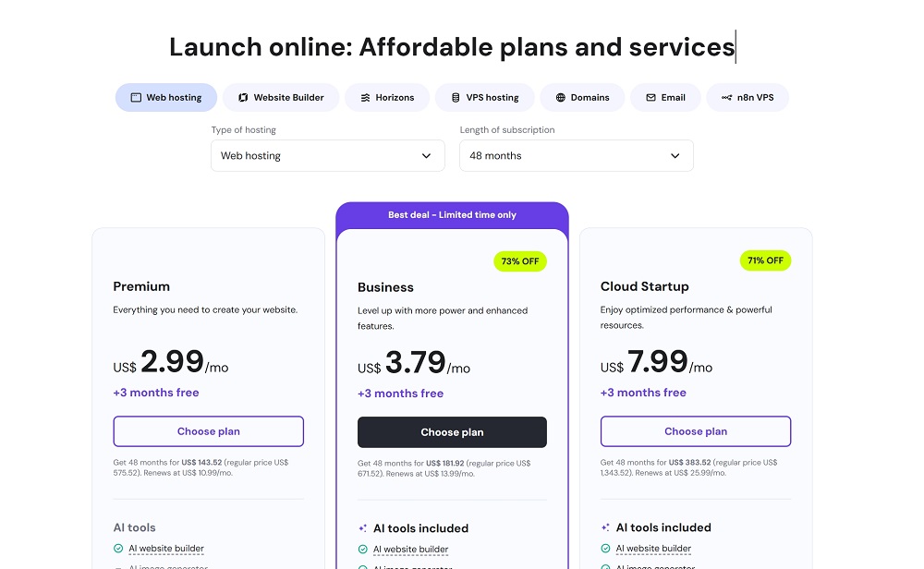Click the 73% OFF badge
Screen dimensions: 924x569
tap(520, 261)
